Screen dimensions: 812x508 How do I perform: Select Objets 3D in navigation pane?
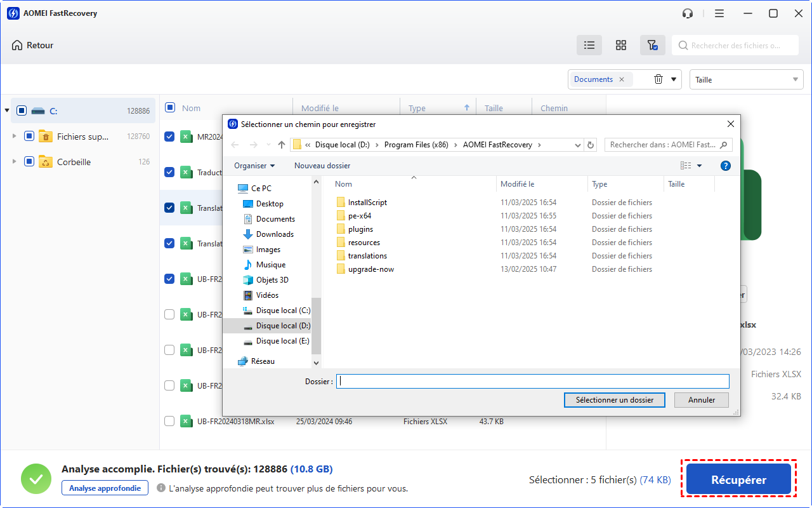272,280
